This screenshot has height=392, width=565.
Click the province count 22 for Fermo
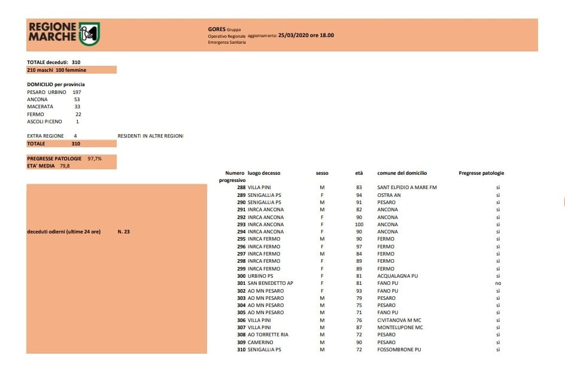pyautogui.click(x=78, y=114)
